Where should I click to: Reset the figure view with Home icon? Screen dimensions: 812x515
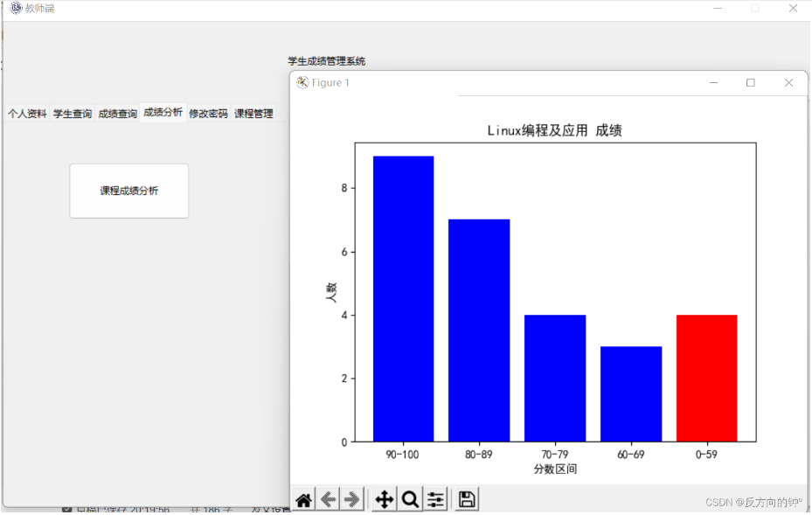point(304,499)
